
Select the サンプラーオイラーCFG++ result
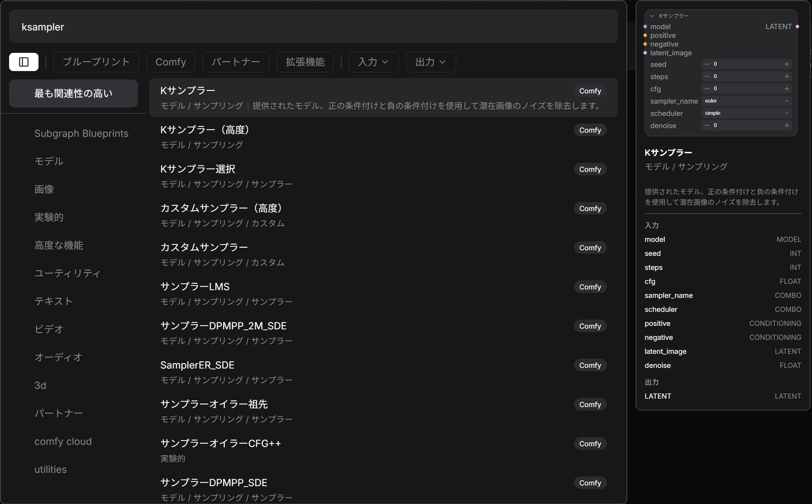(383, 450)
